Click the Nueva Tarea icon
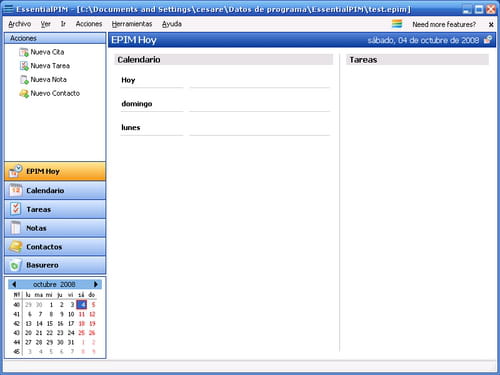 click(x=24, y=66)
